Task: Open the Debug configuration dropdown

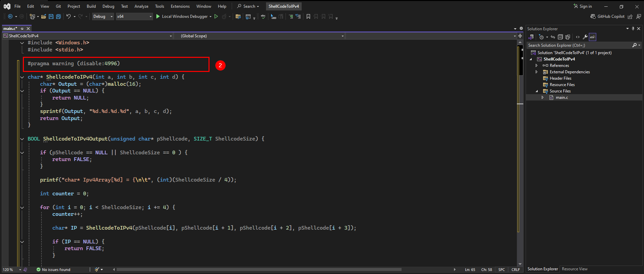Action: 103,16
